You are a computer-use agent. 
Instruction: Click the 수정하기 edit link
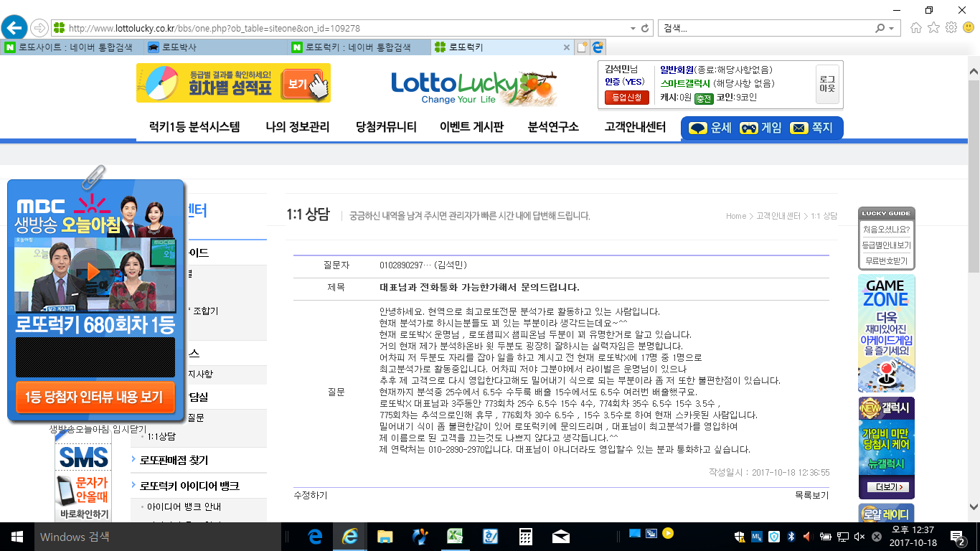pyautogui.click(x=311, y=496)
